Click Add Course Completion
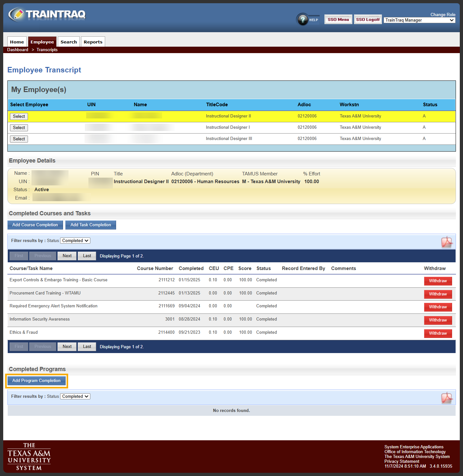 coord(35,225)
